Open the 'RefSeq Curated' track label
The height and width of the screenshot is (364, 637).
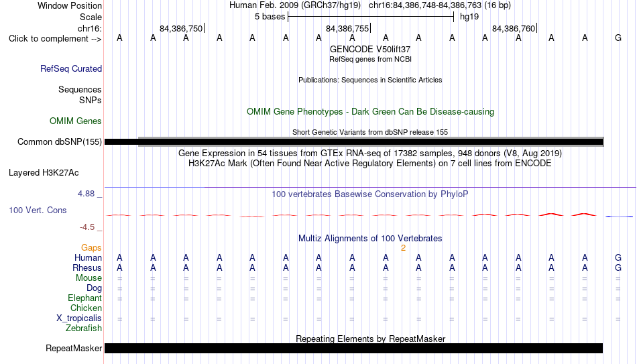point(70,68)
